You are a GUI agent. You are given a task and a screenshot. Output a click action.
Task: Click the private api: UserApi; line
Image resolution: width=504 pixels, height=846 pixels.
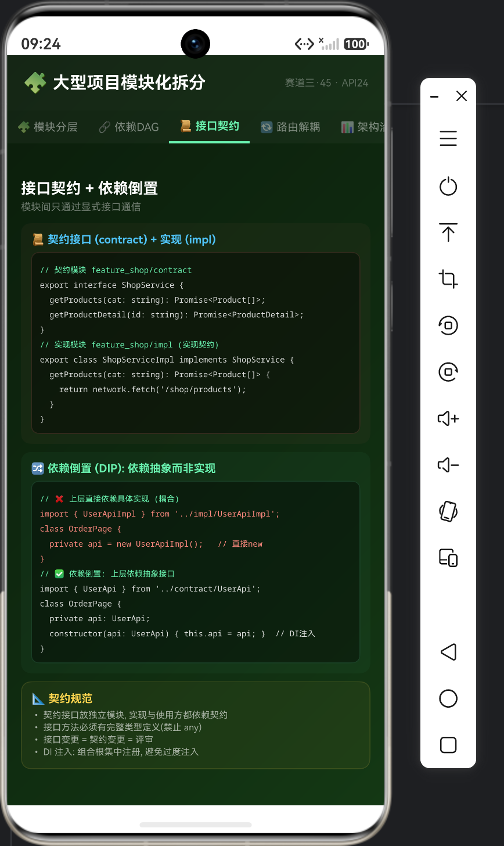pos(100,619)
